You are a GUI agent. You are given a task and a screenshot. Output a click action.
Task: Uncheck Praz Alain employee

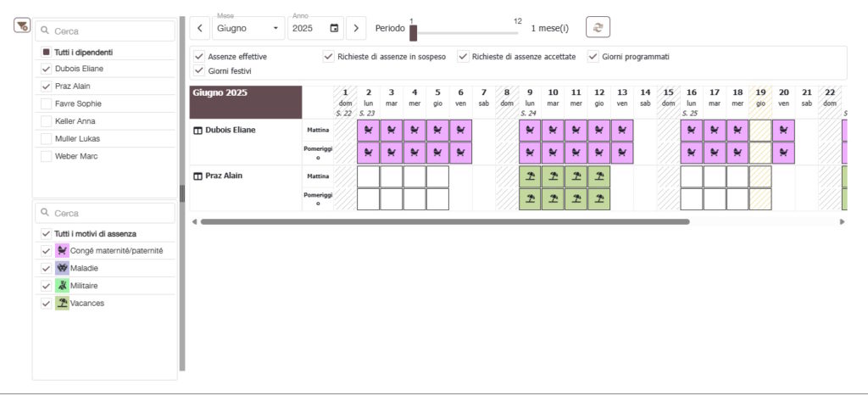46,86
